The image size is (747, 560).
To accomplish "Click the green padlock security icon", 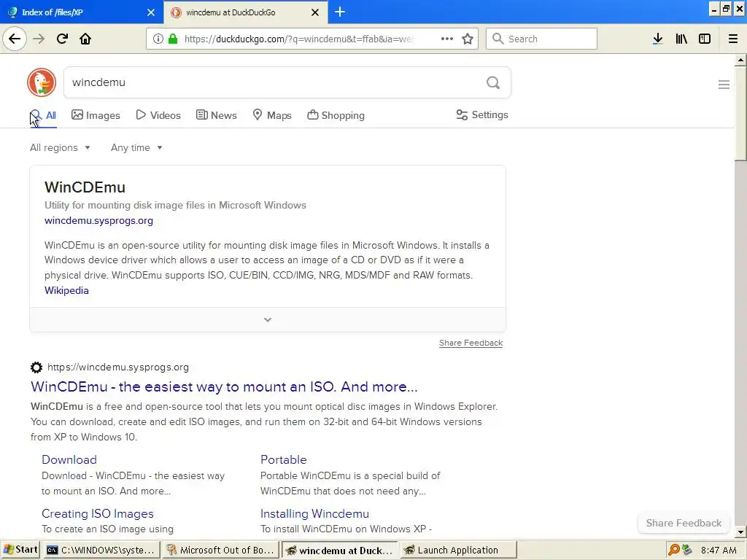I will point(173,39).
